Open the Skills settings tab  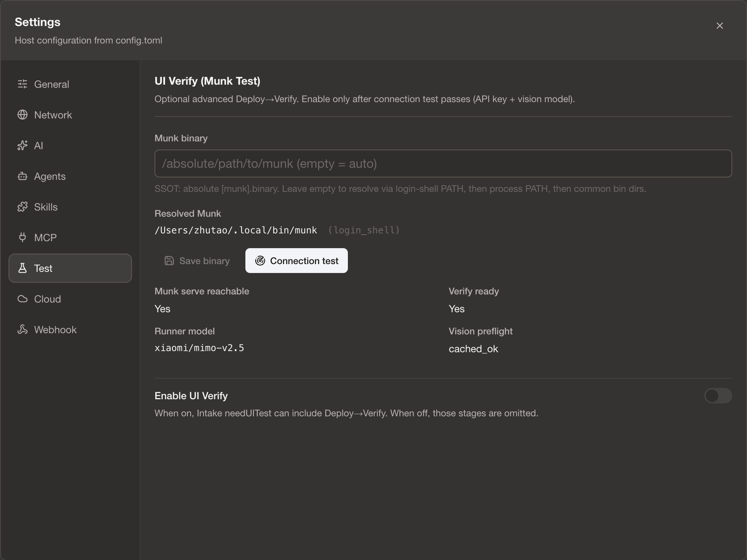[x=70, y=207]
